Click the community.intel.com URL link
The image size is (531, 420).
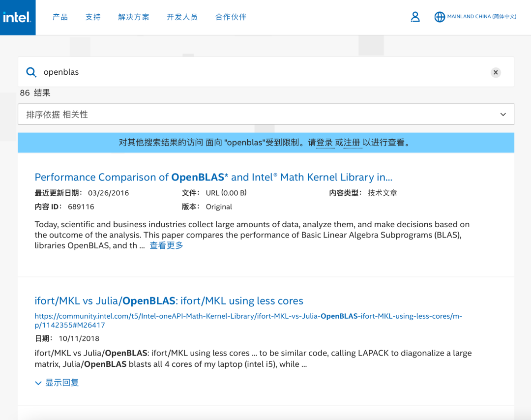pyautogui.click(x=248, y=316)
